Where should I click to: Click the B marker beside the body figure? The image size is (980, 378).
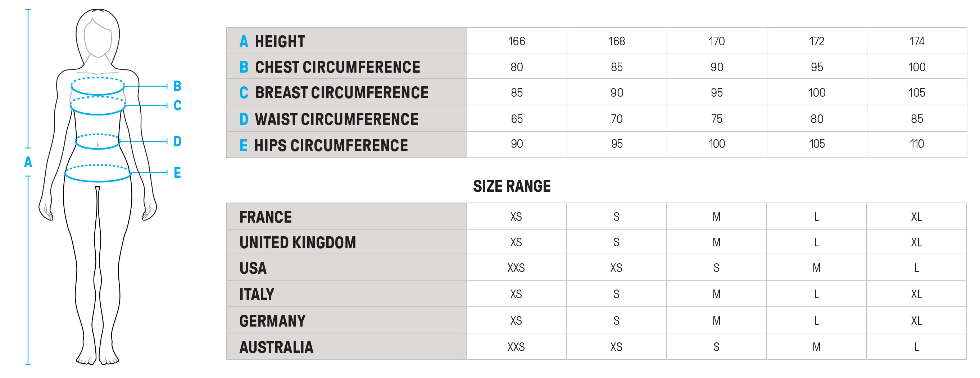click(x=177, y=86)
